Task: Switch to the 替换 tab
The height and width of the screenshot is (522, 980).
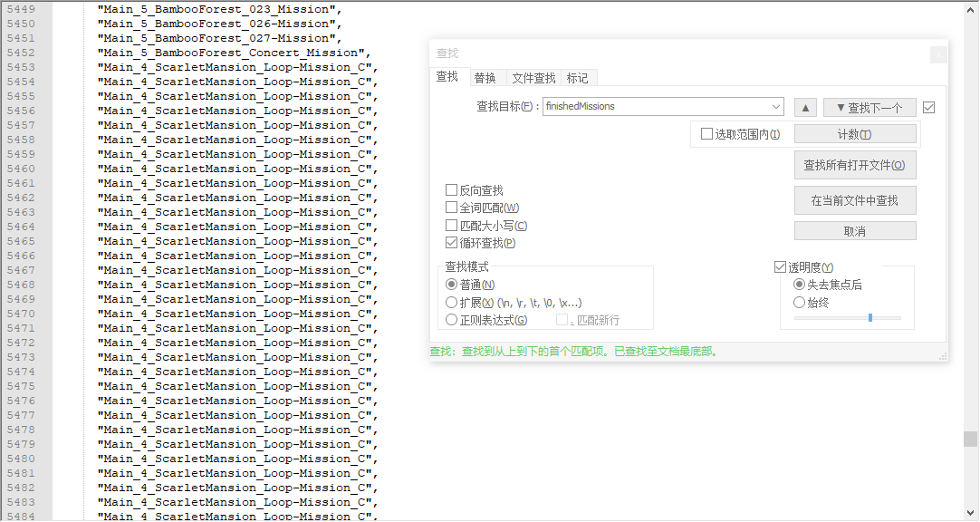Action: [485, 78]
